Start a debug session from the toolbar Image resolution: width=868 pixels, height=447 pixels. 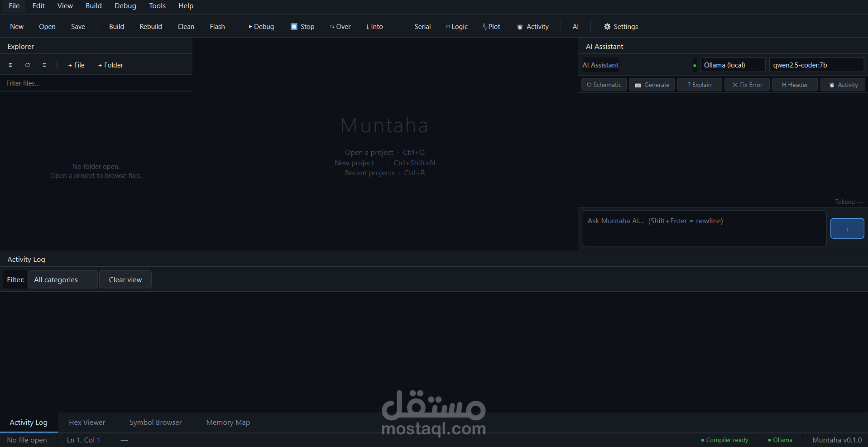point(261,27)
